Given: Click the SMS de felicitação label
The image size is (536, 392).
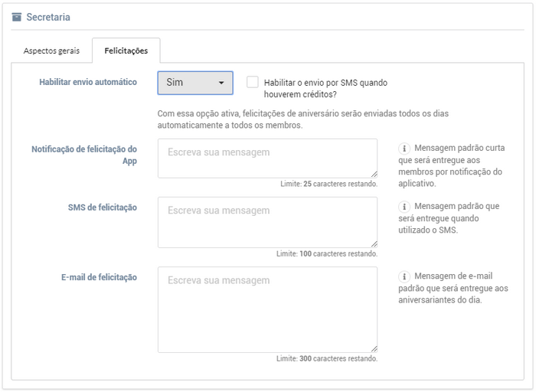Looking at the screenshot, I should 102,207.
